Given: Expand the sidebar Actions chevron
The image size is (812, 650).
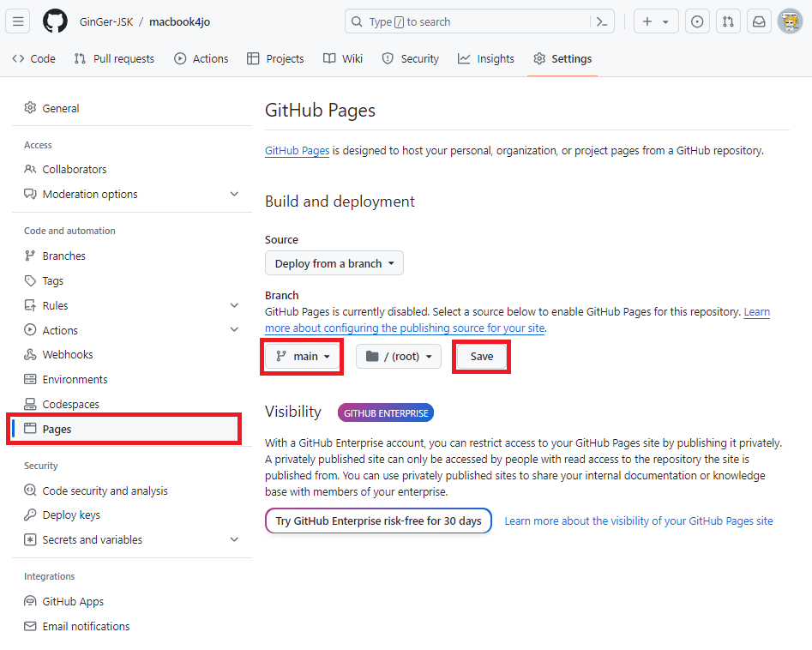Looking at the screenshot, I should 234,329.
